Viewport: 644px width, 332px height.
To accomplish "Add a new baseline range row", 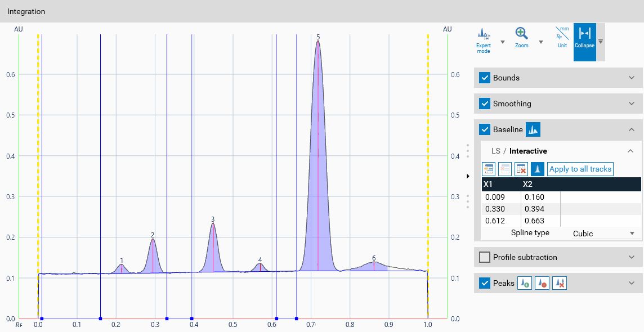I will click(x=489, y=169).
